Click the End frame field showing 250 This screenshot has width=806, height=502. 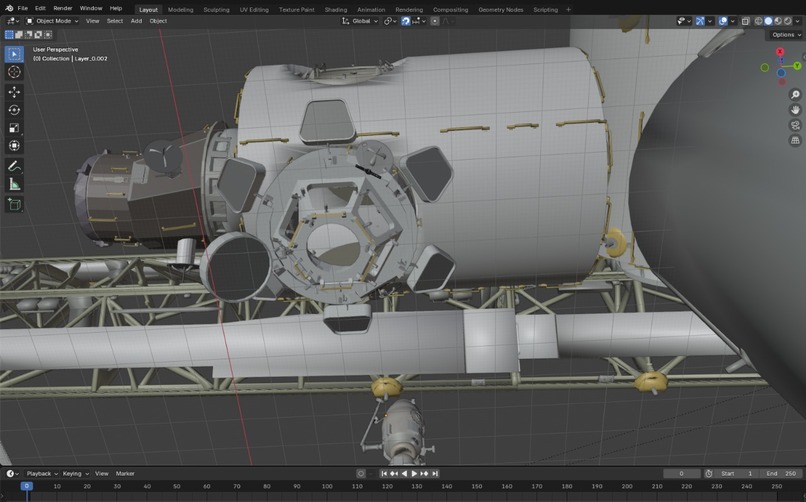[781, 473]
